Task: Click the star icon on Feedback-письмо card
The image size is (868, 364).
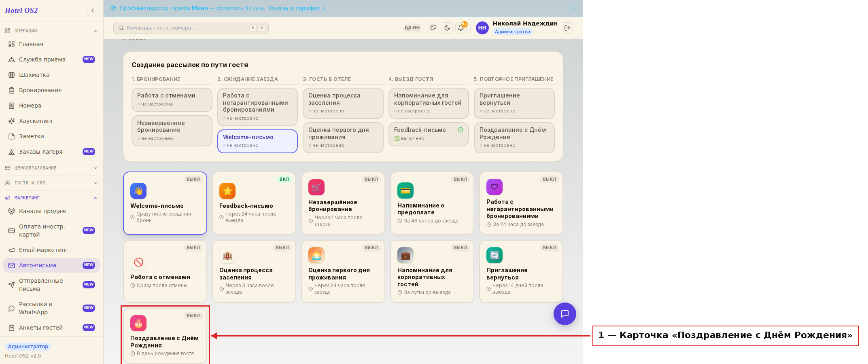Action: point(227,191)
